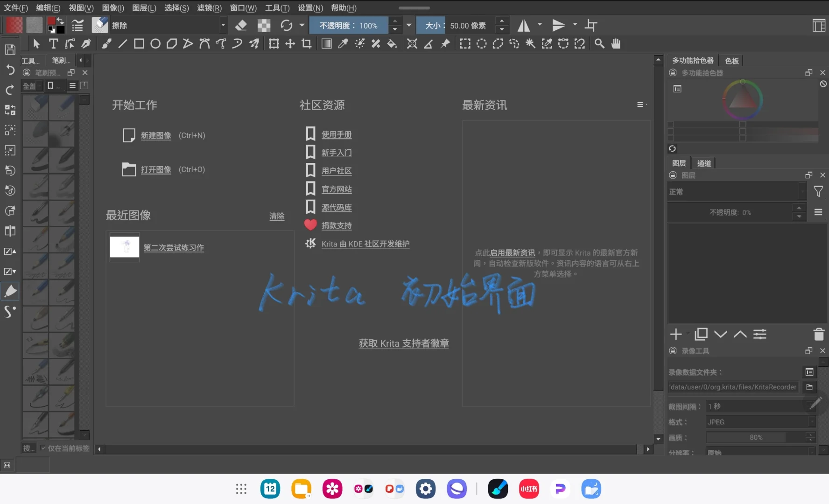Open the 擦除 blending mode dropdown
Screen dimensions: 829x504
coord(169,25)
